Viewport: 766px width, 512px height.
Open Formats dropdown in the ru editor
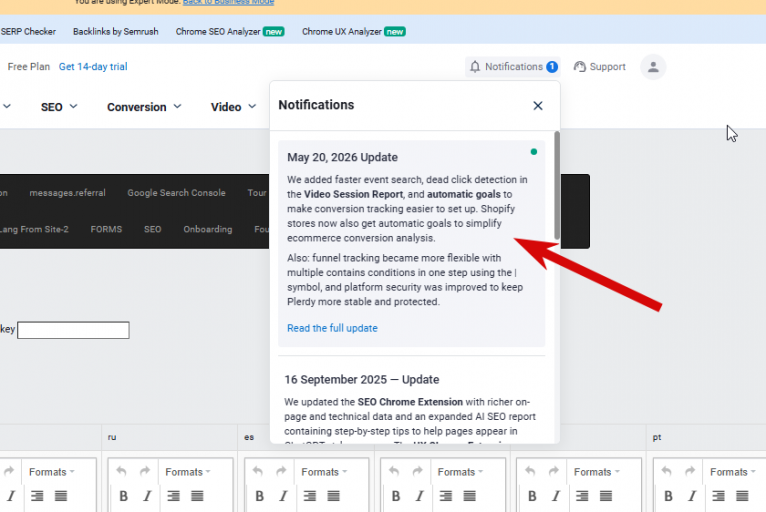[188, 472]
